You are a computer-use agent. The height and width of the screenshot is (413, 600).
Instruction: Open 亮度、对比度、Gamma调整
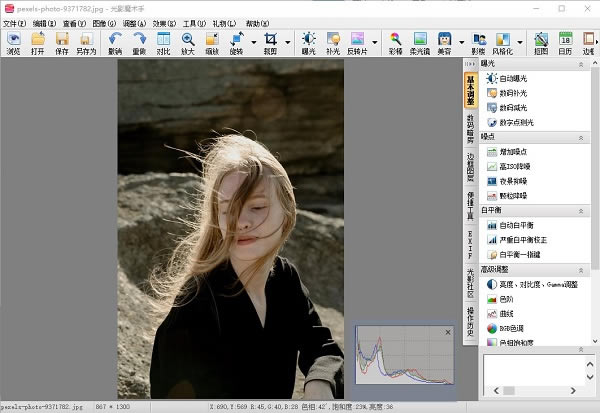(532, 284)
